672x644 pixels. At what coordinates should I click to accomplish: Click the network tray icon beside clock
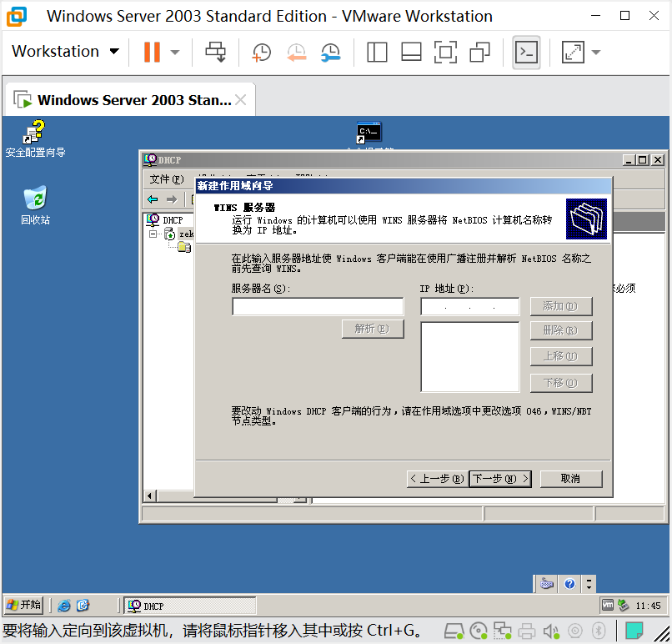pyautogui.click(x=623, y=605)
